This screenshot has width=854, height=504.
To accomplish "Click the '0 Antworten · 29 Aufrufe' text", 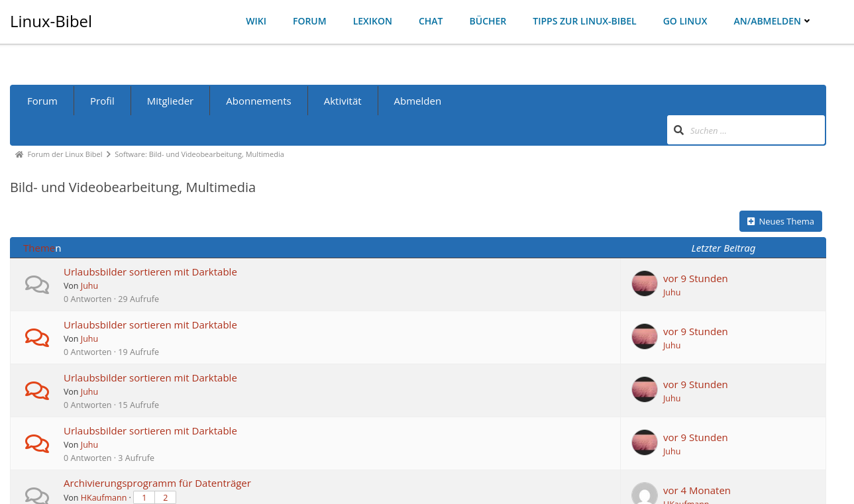I will coord(111,299).
